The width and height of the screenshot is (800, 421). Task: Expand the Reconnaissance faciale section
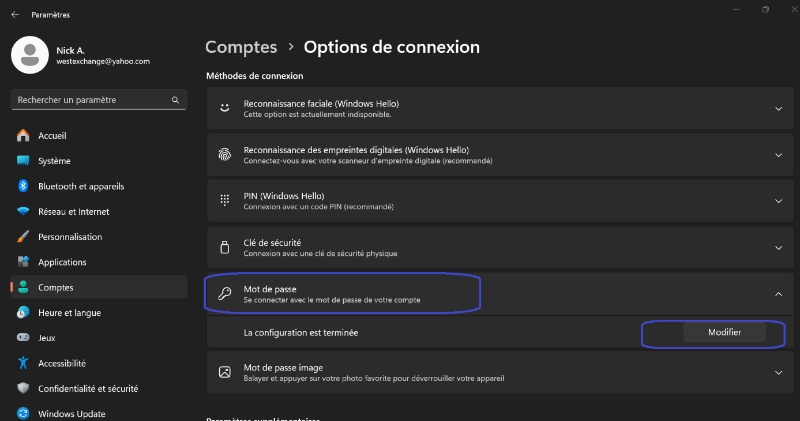click(x=778, y=108)
